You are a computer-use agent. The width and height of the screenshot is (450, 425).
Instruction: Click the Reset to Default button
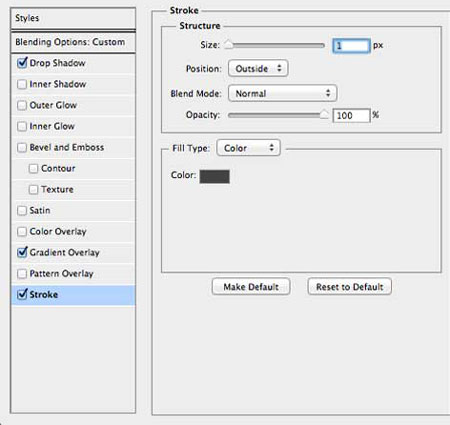click(x=349, y=287)
